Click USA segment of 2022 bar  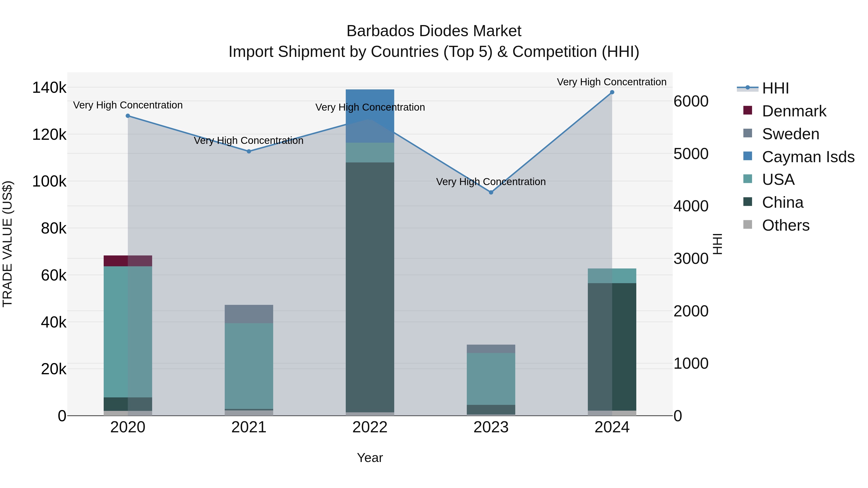[x=370, y=153]
